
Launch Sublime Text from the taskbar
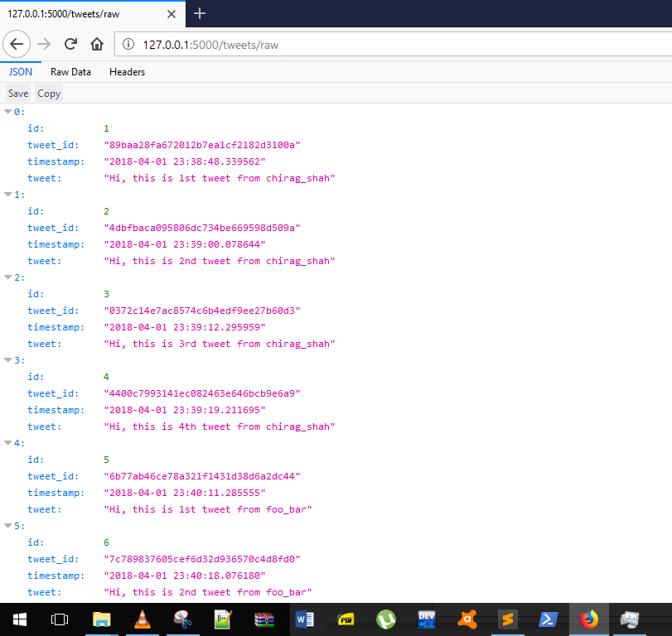pos(508,619)
